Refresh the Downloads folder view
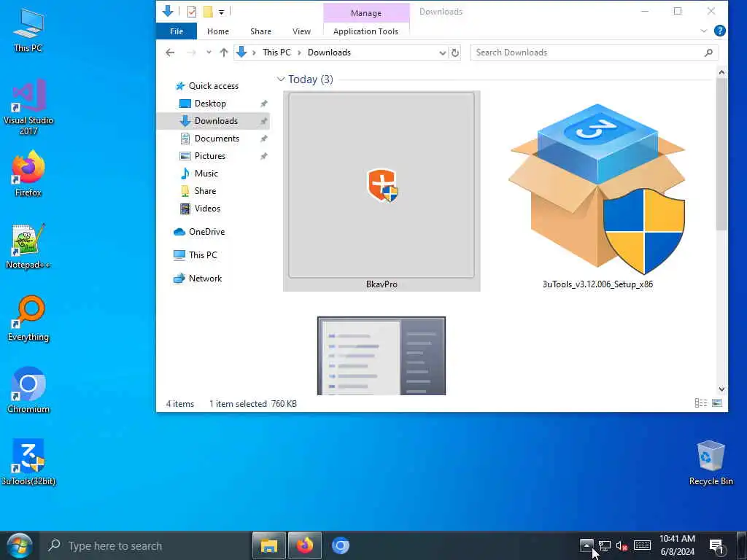The width and height of the screenshot is (747, 560). point(455,52)
